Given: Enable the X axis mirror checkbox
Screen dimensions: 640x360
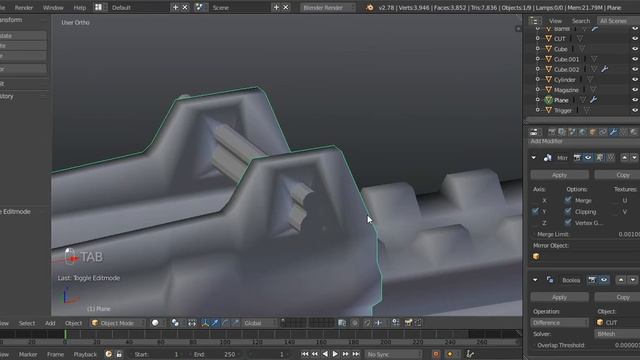Looking at the screenshot, I should (535, 200).
